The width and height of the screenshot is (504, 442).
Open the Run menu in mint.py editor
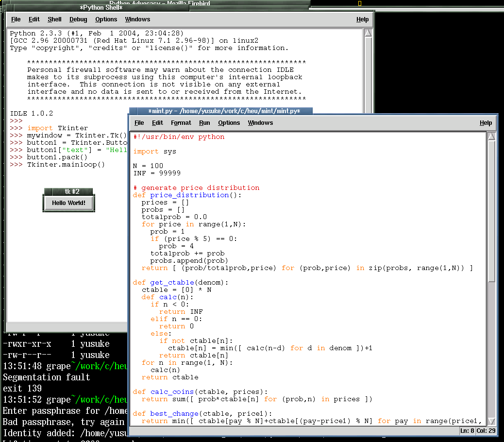coord(204,123)
